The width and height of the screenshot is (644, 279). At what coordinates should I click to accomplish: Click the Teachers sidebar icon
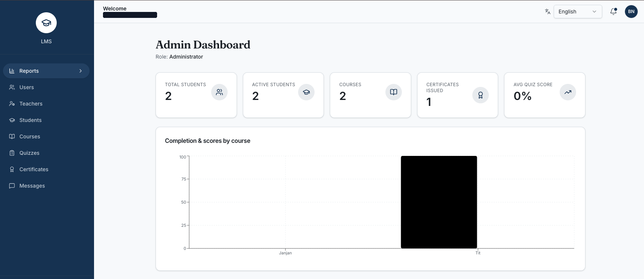tap(12, 104)
